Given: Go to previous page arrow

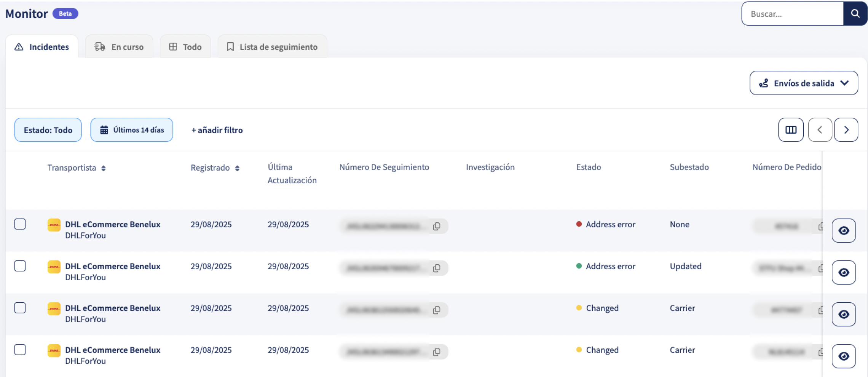Looking at the screenshot, I should 820,130.
